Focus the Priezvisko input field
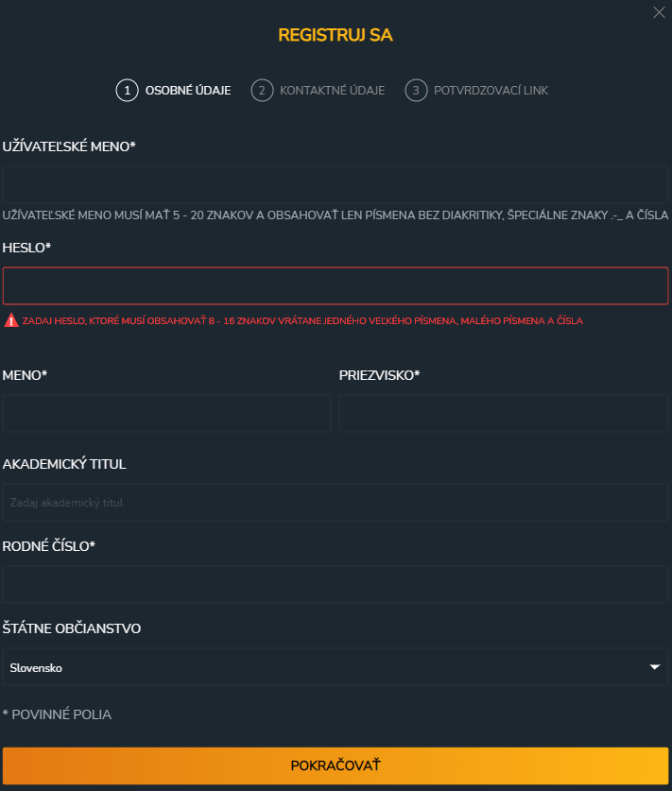This screenshot has height=791, width=672. (x=504, y=413)
